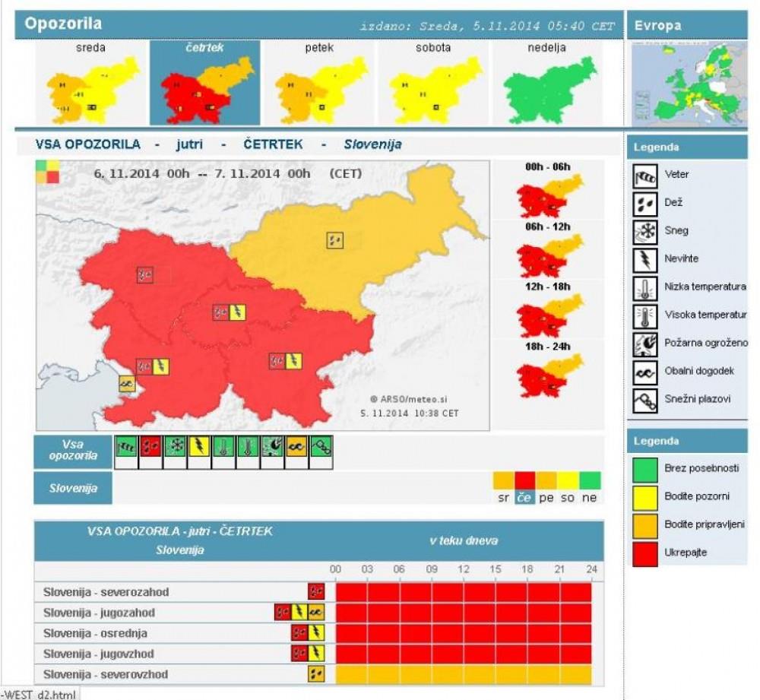The width and height of the screenshot is (760, 700).
Task: Select the wind warning icon in Vsa opozorila row
Action: point(125,447)
